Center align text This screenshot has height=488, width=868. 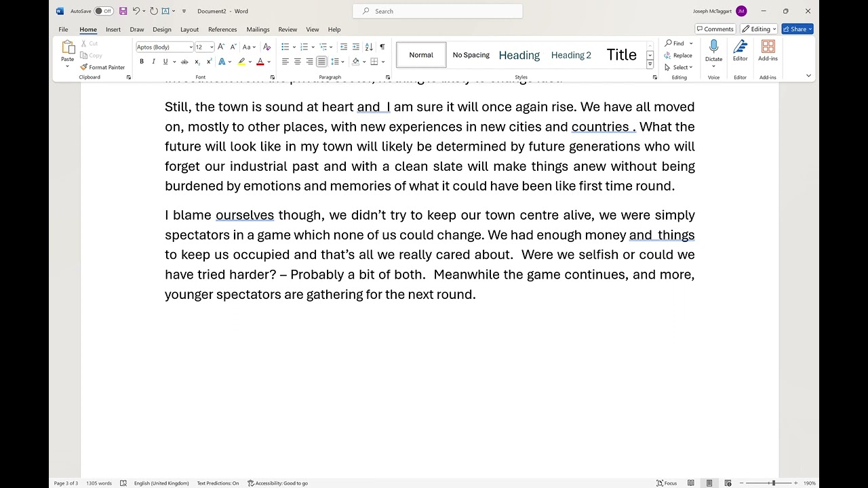[298, 62]
